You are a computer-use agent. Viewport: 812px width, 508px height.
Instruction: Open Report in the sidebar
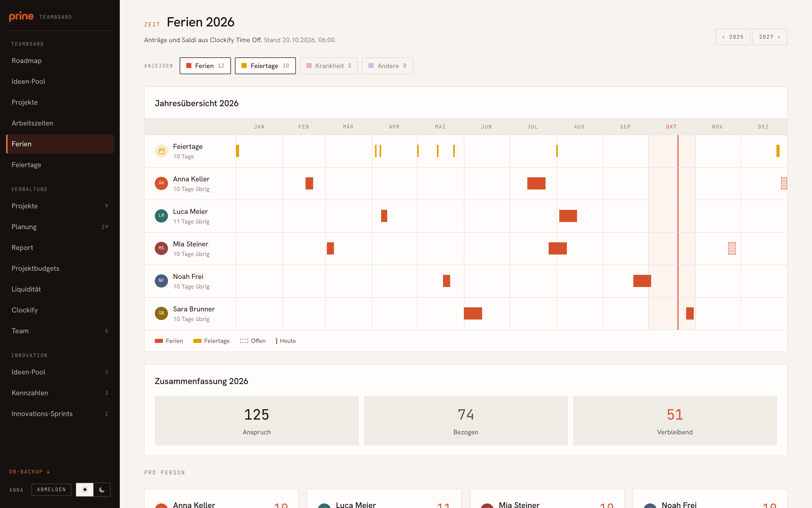(x=60, y=248)
